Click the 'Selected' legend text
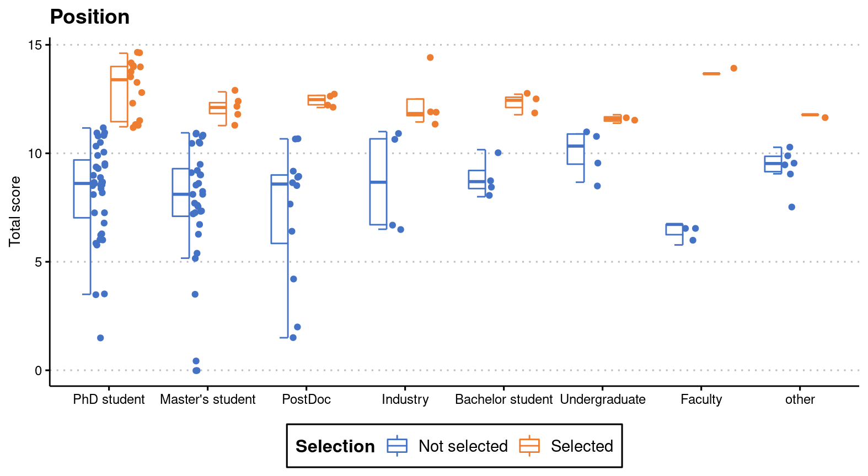 point(582,446)
